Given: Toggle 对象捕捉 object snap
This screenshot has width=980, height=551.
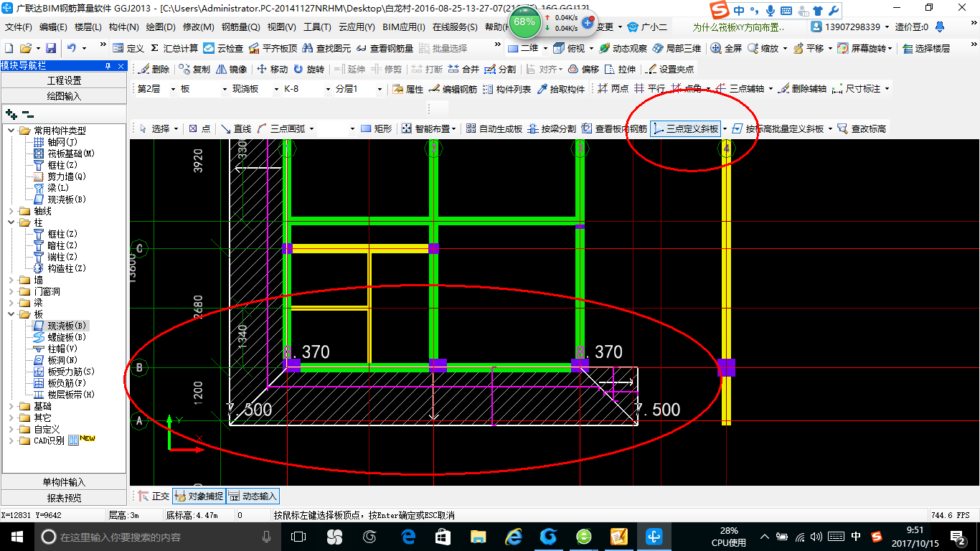Looking at the screenshot, I should [199, 496].
